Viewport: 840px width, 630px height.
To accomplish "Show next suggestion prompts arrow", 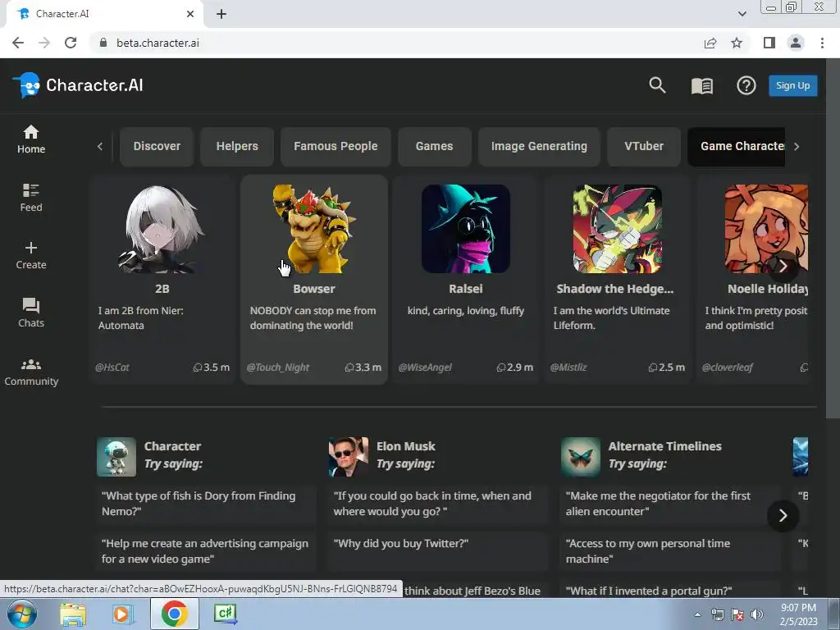I will tap(783, 515).
